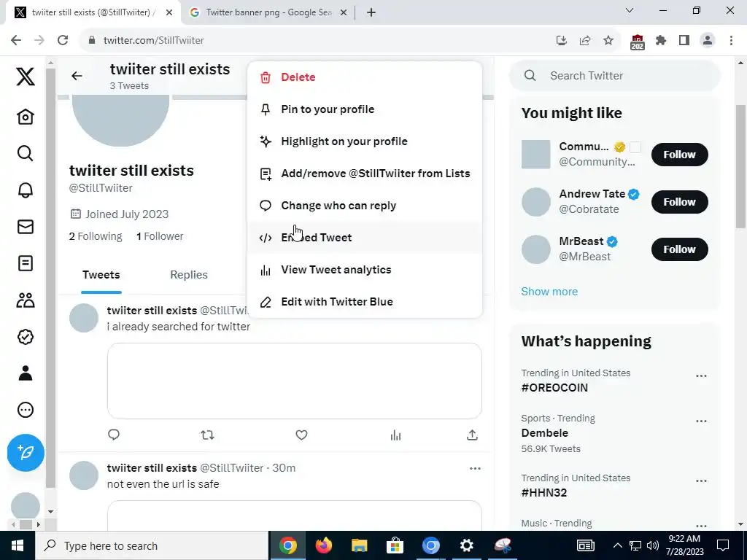747x560 pixels.
Task: Open more options for #HHN32 trend
Action: click(x=701, y=481)
